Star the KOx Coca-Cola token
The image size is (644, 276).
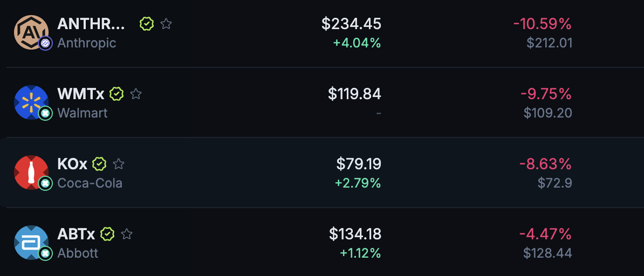coord(119,164)
